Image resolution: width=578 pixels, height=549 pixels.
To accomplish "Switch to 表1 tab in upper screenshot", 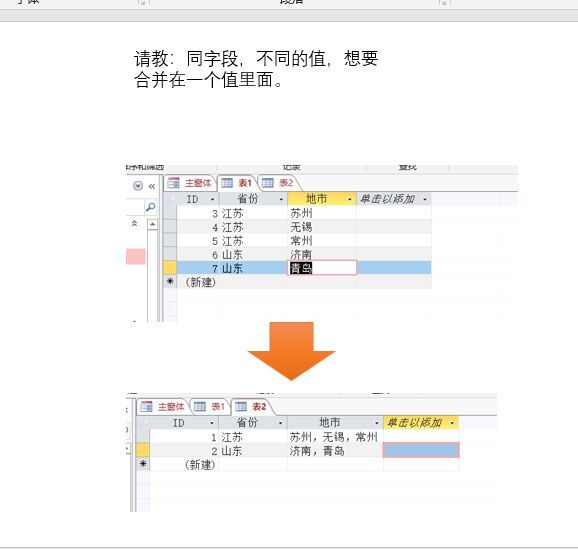I will click(x=236, y=183).
